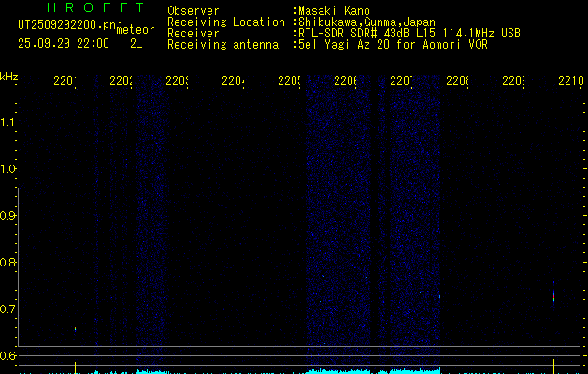Click the cyan signal level bar under 2206
The image size is (588, 374).
click(x=337, y=371)
